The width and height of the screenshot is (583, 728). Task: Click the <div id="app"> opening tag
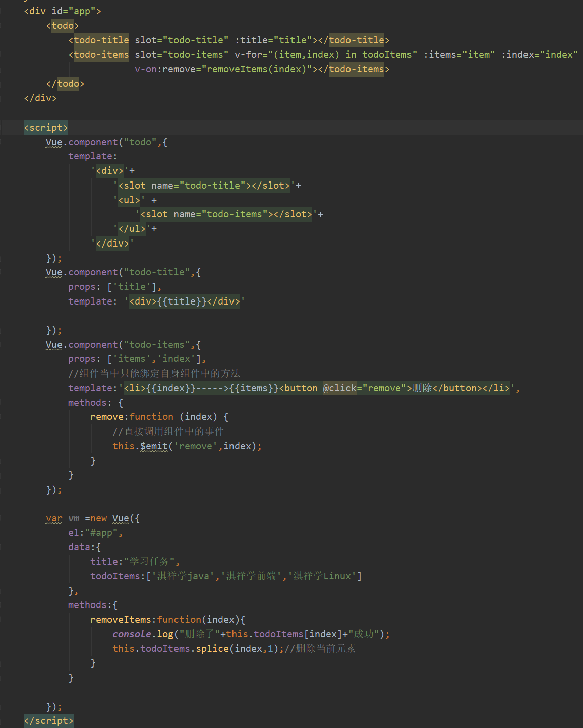pos(63,11)
